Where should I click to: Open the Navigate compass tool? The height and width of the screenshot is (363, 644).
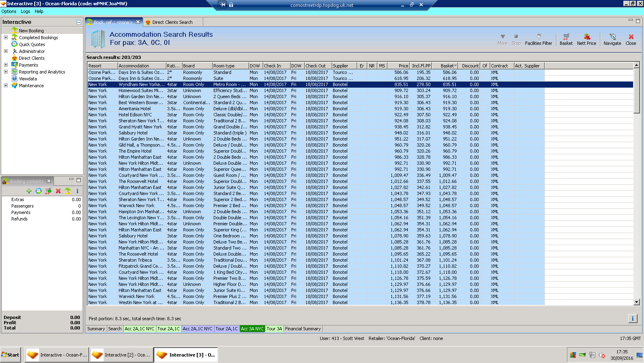pos(612,39)
